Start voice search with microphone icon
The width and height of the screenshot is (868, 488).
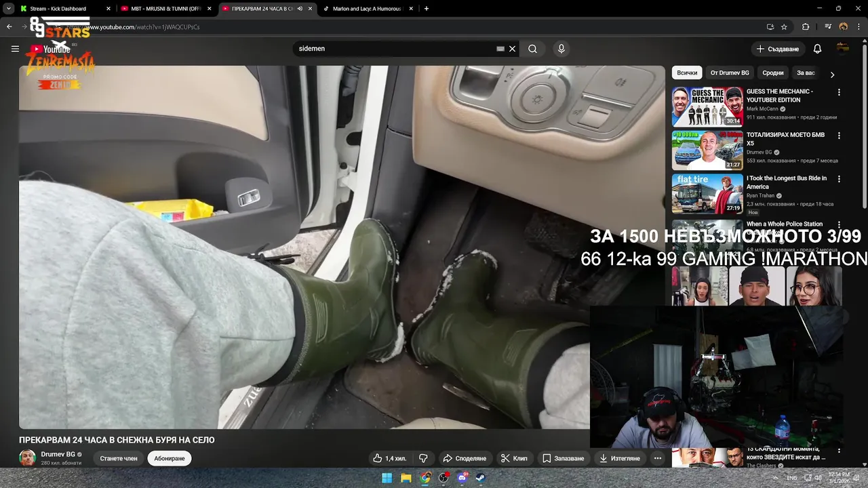click(x=561, y=49)
